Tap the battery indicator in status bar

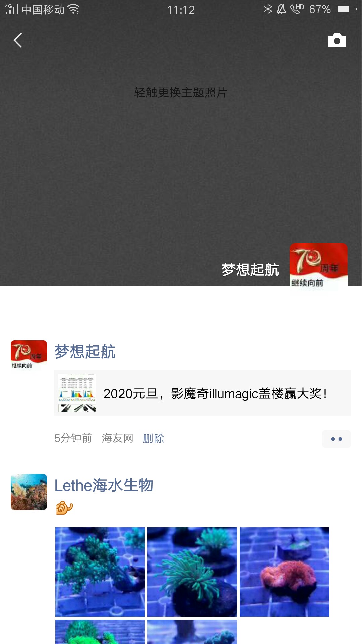point(347,9)
